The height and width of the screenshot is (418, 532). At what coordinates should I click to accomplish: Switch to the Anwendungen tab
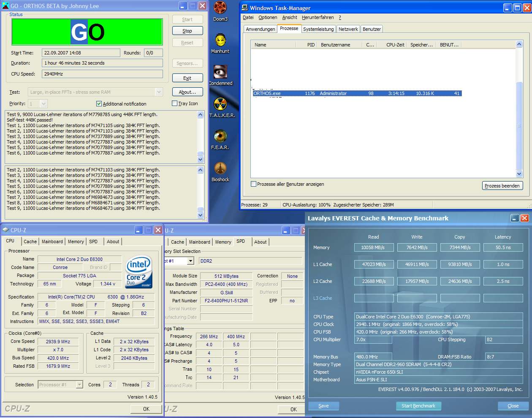(x=261, y=29)
